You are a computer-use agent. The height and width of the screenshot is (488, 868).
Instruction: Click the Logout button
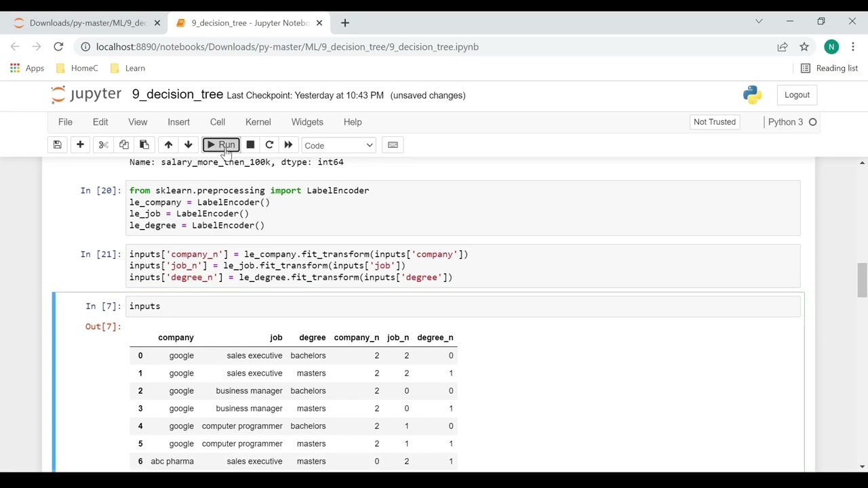coord(797,95)
